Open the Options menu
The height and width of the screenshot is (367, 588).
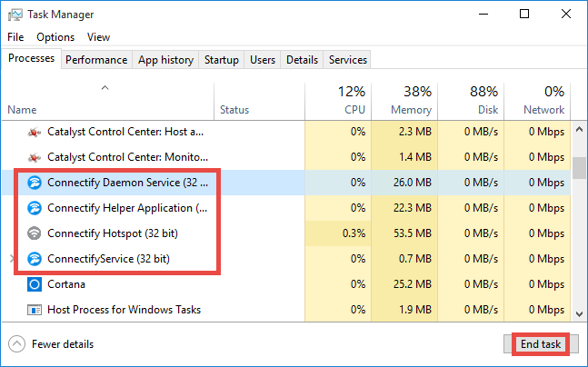coord(55,37)
